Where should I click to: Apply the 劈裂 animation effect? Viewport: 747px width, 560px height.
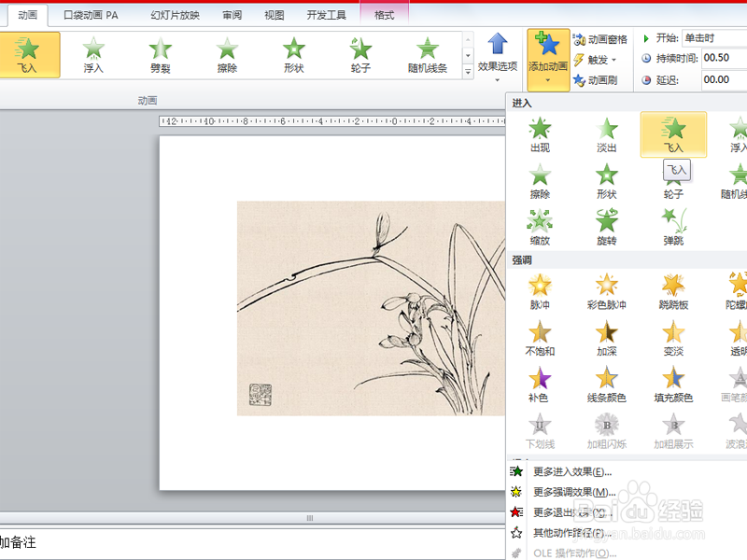(x=160, y=55)
